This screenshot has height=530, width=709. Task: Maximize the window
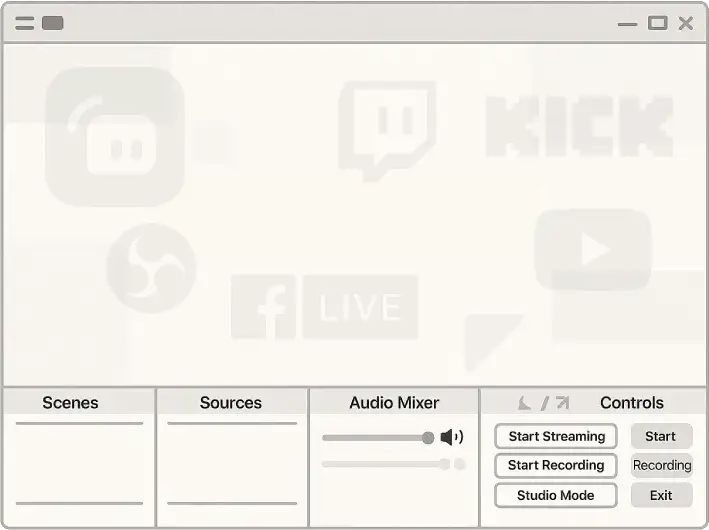coord(657,23)
